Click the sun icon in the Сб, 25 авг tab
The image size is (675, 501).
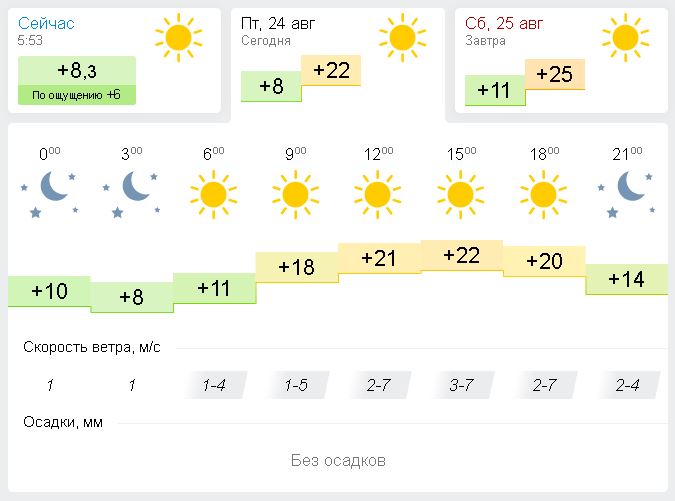(625, 36)
